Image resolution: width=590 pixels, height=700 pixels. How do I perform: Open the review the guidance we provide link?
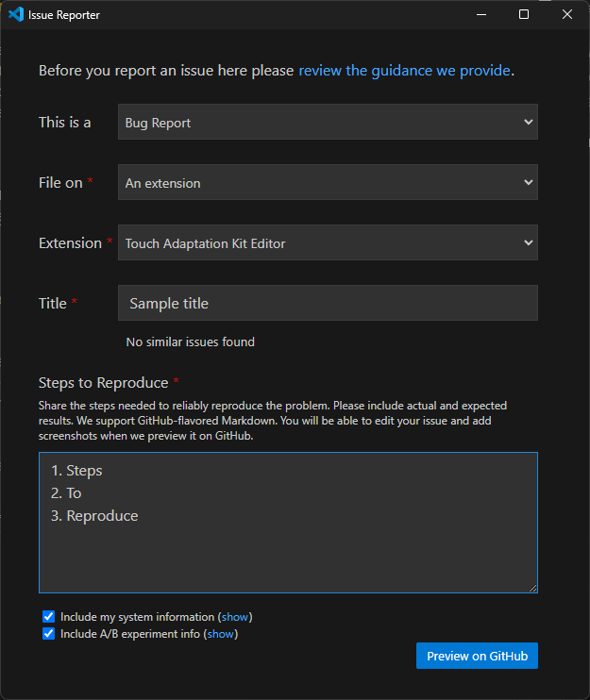(x=405, y=71)
